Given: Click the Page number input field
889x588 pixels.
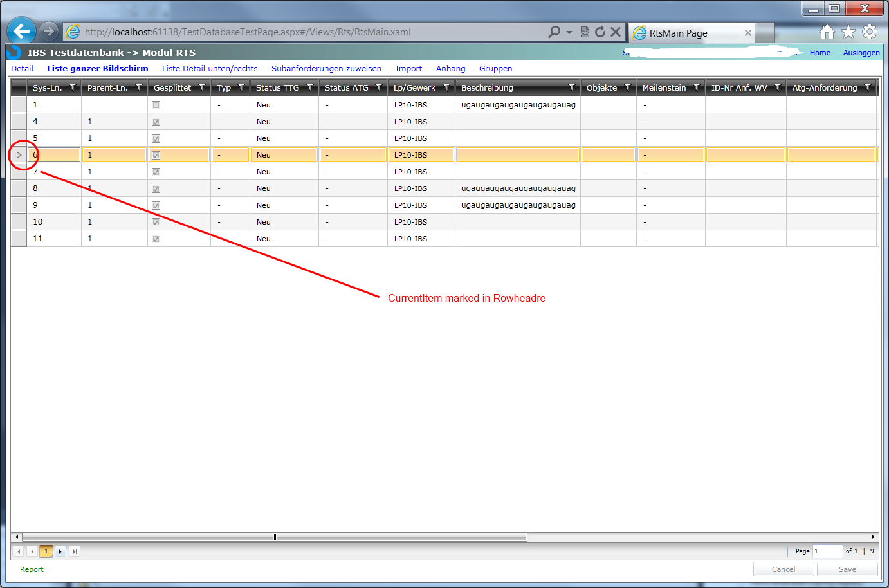Looking at the screenshot, I should tap(828, 551).
